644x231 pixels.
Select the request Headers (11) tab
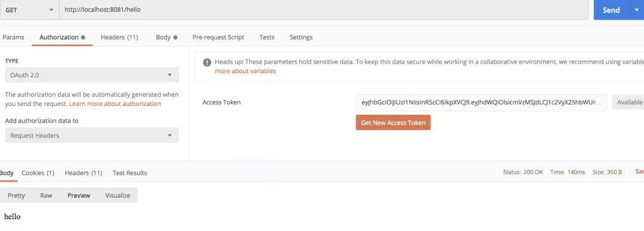click(119, 37)
